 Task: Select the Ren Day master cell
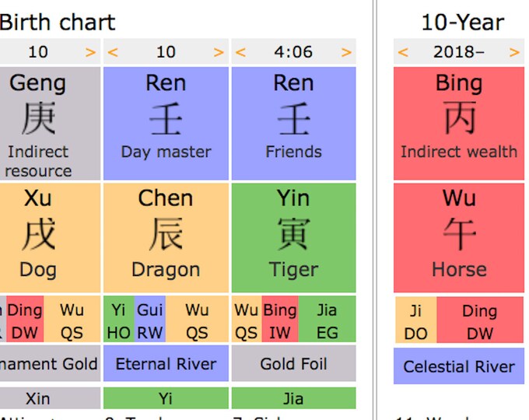click(166, 124)
